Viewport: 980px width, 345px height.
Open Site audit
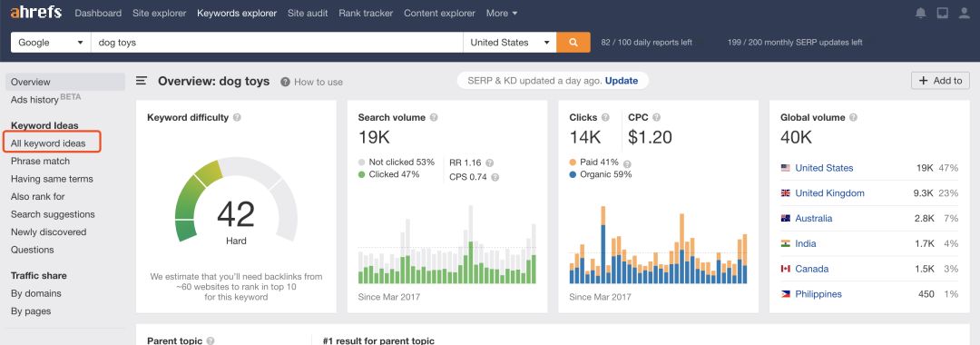click(x=308, y=13)
